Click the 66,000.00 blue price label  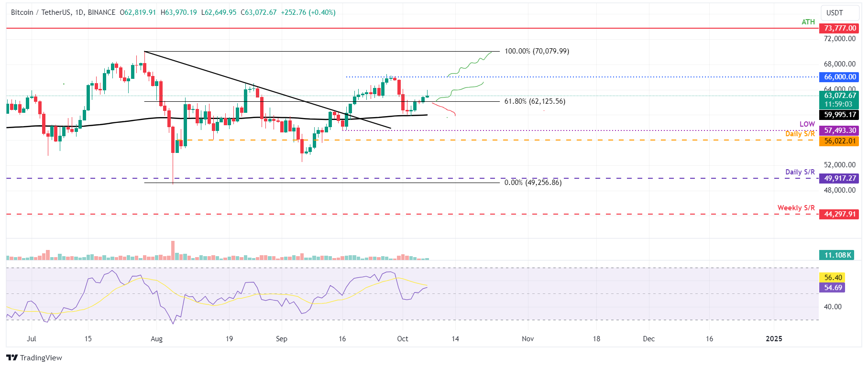[839, 77]
